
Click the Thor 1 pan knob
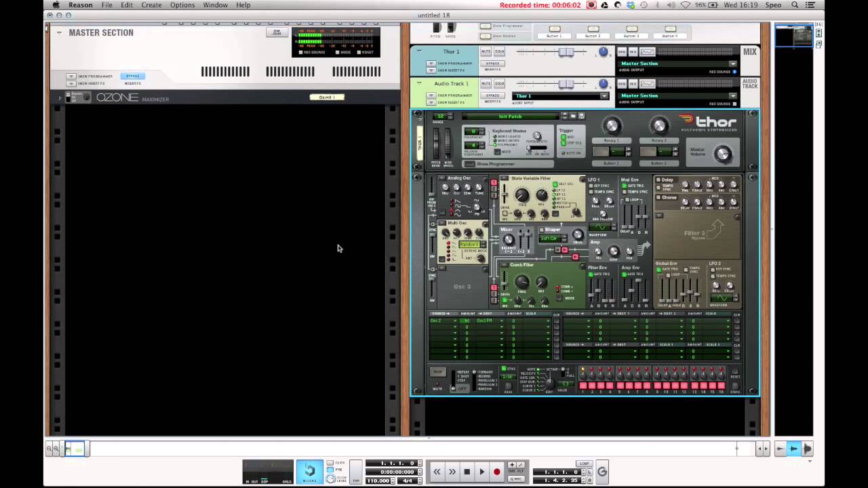(x=603, y=52)
